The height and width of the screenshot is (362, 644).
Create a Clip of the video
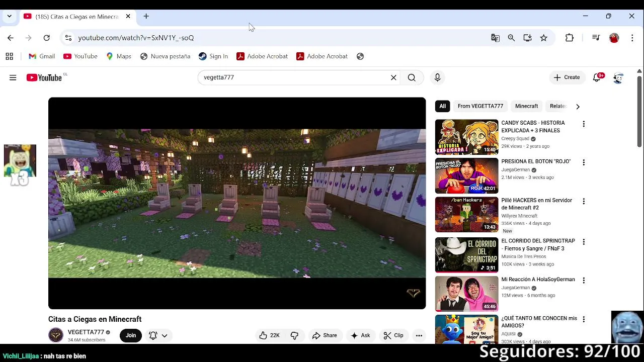(393, 335)
